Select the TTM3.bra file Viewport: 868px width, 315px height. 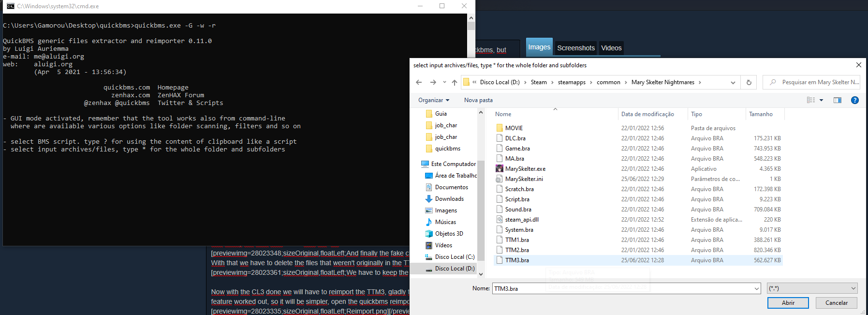click(638, 260)
